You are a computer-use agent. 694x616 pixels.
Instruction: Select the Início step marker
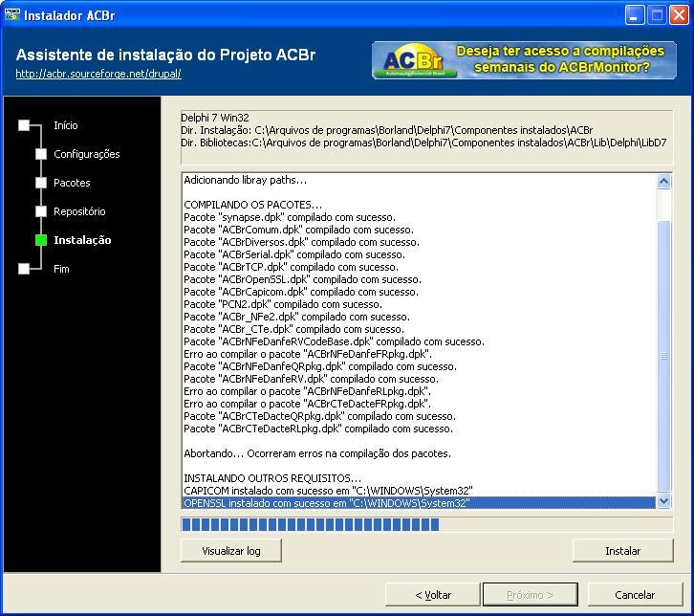click(x=24, y=125)
